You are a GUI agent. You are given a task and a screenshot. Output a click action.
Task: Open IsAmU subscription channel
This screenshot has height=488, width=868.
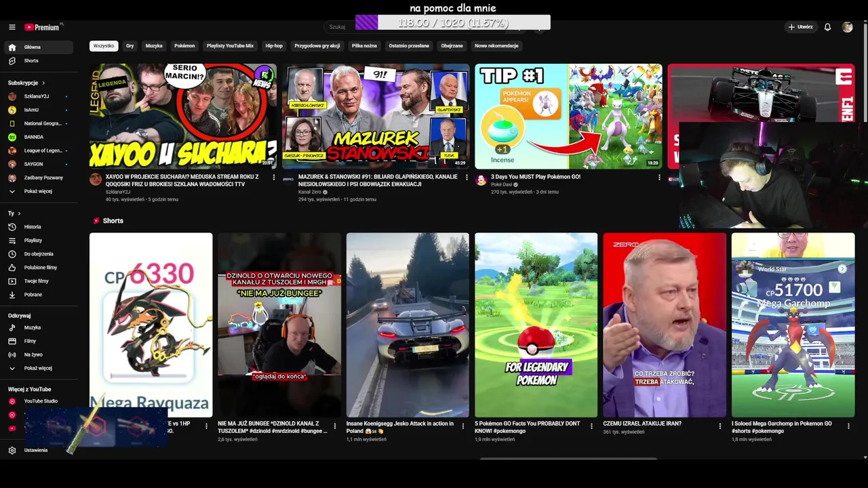[38, 110]
